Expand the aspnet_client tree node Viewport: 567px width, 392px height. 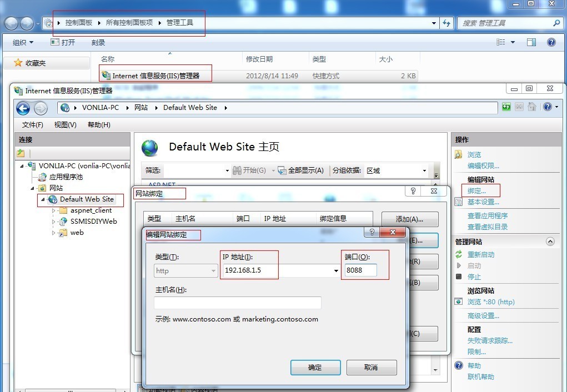(54, 210)
